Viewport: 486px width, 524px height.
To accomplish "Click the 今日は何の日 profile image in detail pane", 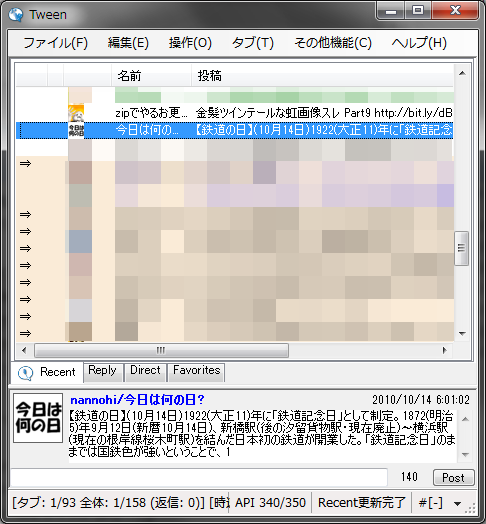I will pyautogui.click(x=38, y=418).
